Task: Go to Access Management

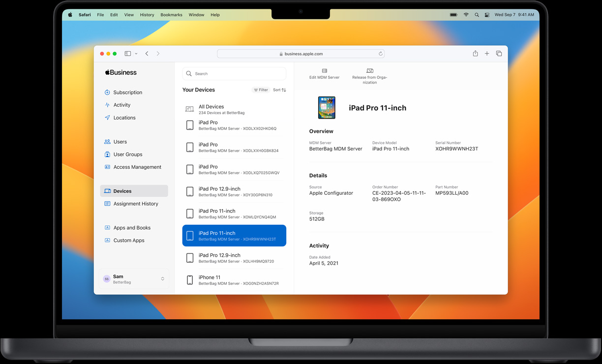Action: click(x=137, y=167)
